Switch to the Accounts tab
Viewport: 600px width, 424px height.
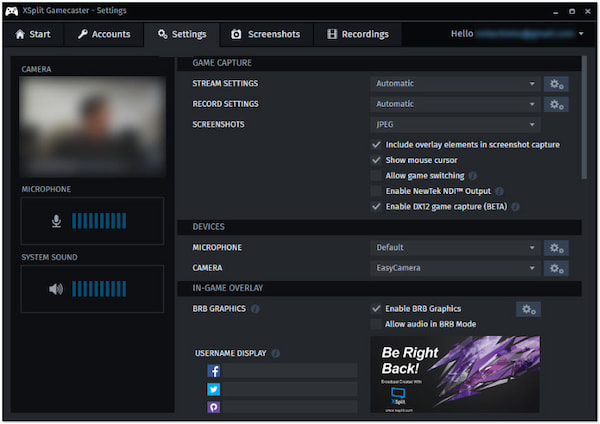[x=104, y=34]
